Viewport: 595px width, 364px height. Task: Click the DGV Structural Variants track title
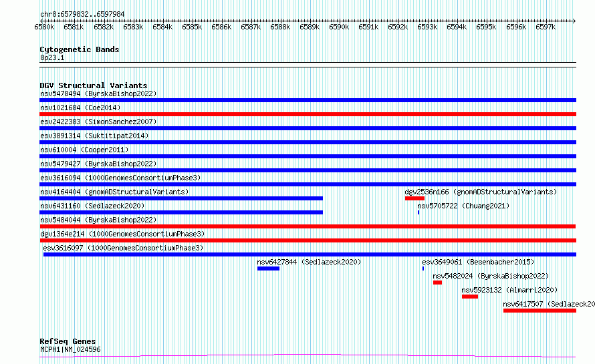(94, 85)
